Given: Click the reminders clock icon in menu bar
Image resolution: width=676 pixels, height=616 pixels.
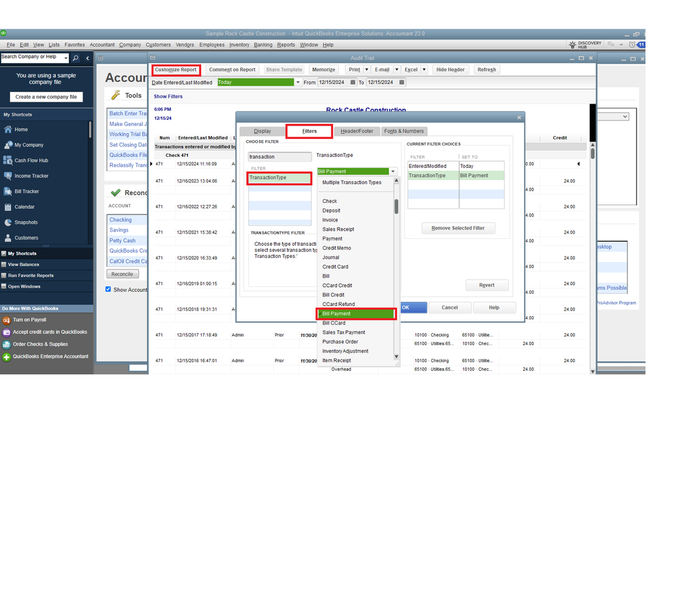Looking at the screenshot, I should [632, 45].
